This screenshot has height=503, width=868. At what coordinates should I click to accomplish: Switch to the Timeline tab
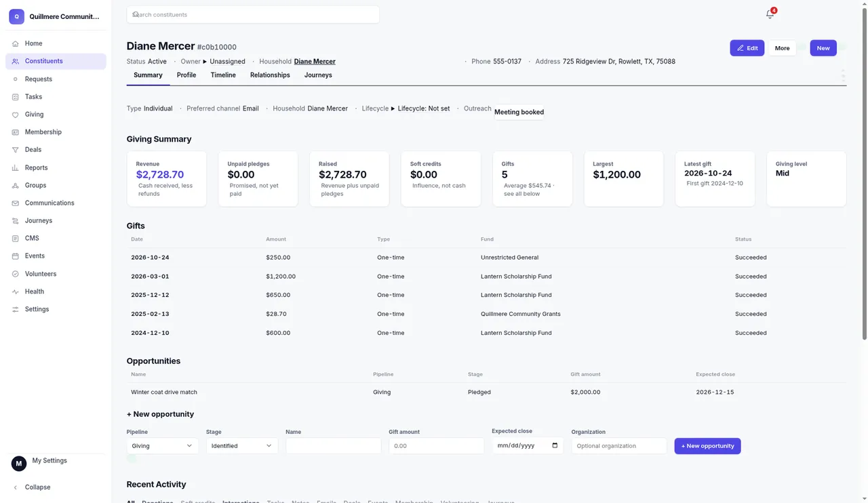(223, 75)
